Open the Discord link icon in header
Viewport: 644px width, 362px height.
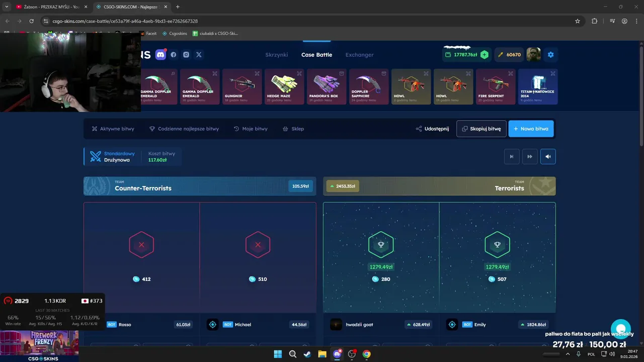click(x=160, y=54)
